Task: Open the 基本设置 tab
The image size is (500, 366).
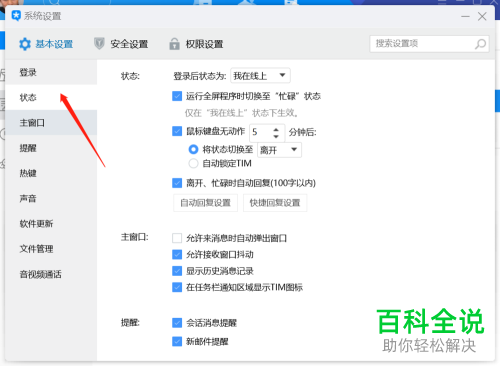Action: [46, 44]
